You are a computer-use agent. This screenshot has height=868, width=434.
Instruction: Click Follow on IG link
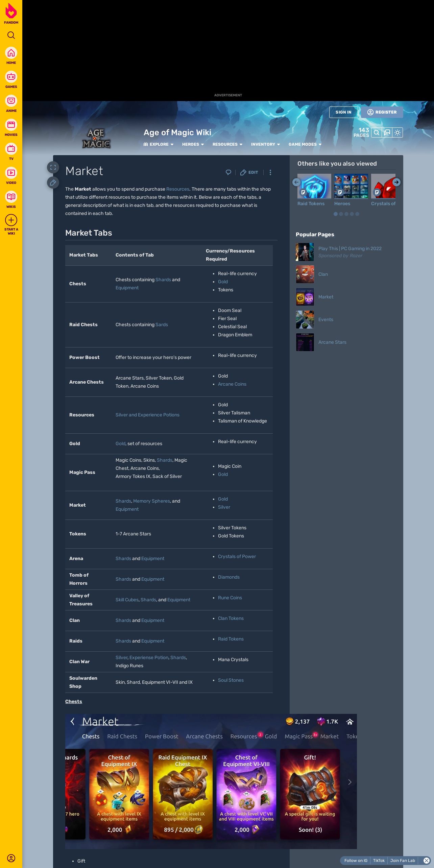pos(356,861)
